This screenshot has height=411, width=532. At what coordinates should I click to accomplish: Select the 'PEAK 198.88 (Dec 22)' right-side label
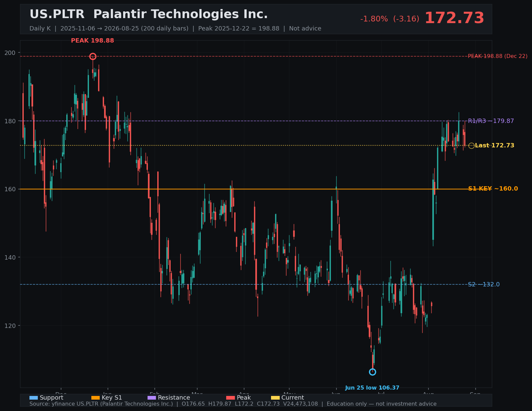[x=498, y=56]
